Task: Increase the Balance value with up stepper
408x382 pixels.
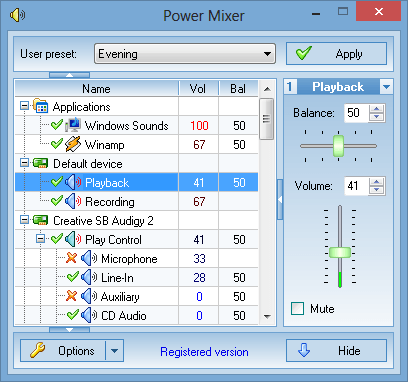Action: (377, 109)
